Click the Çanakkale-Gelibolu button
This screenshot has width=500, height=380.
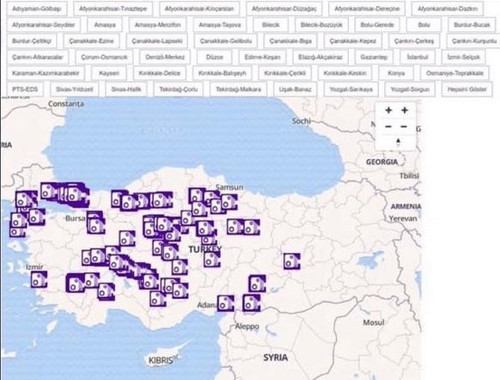(x=226, y=41)
